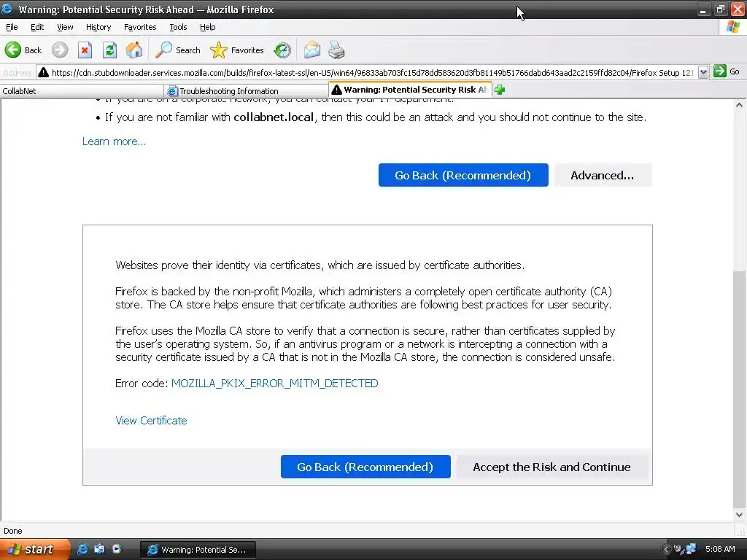Screen dimensions: 747x560
Task: Open the Favorites menu
Action: [x=139, y=27]
